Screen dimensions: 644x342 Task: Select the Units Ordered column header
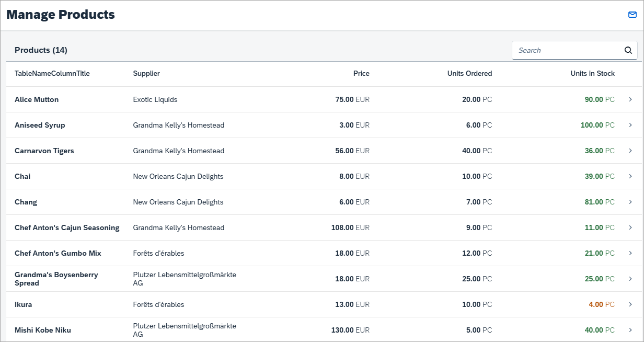(x=469, y=73)
